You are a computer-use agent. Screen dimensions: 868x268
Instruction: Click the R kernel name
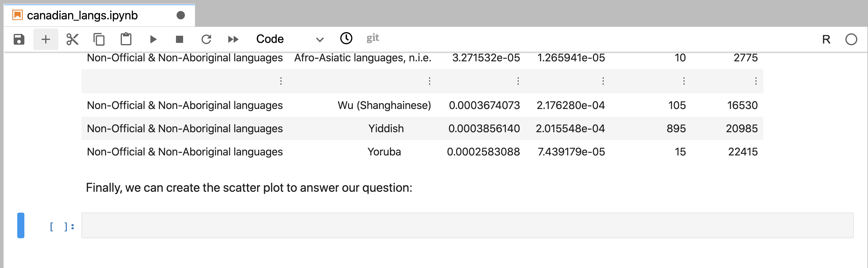[x=826, y=40]
